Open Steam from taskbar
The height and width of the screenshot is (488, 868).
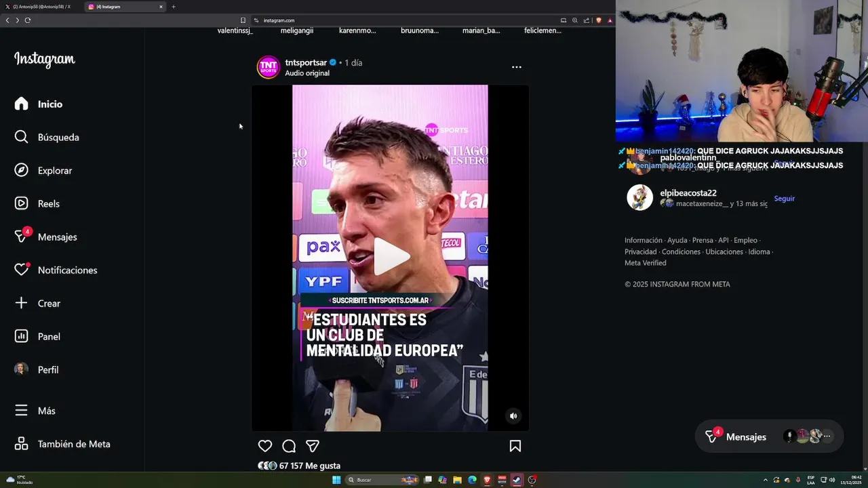pyautogui.click(x=517, y=480)
